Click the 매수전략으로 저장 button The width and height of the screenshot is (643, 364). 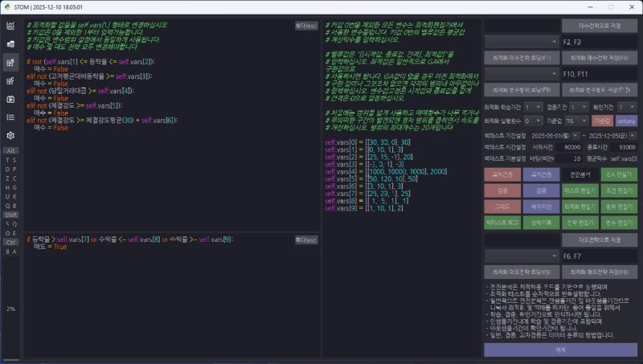[599, 26]
